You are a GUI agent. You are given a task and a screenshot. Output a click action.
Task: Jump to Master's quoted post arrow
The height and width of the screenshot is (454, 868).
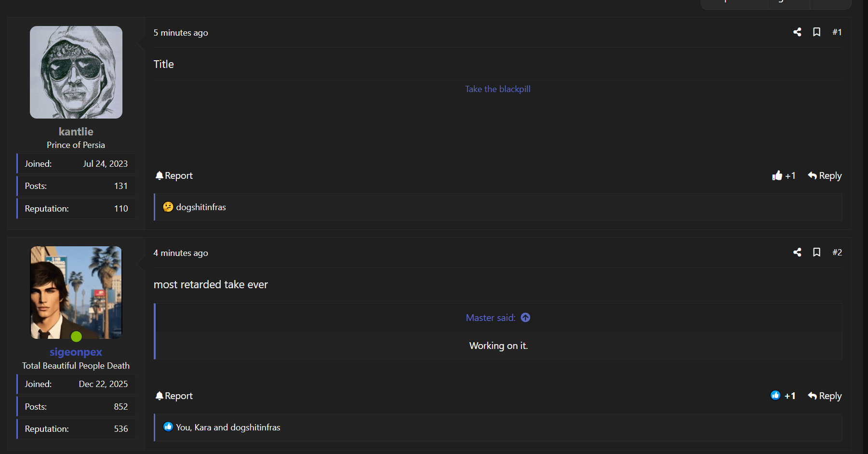click(525, 318)
